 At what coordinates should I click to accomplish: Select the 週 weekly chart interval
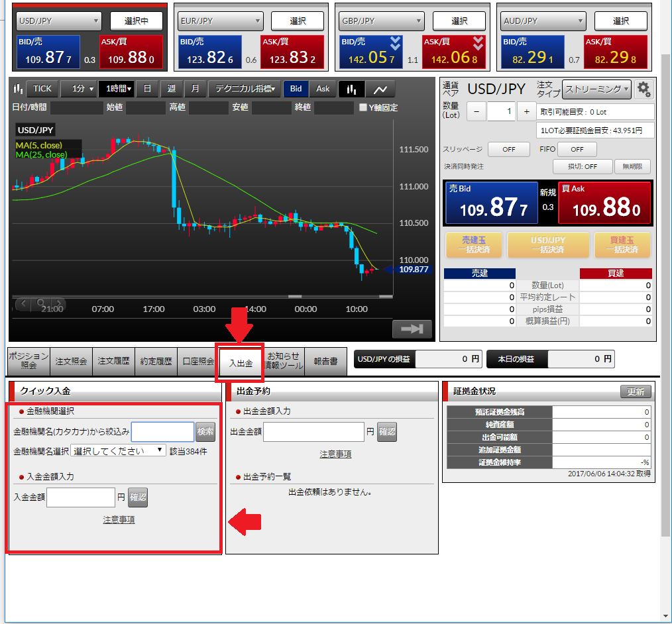pyautogui.click(x=172, y=89)
